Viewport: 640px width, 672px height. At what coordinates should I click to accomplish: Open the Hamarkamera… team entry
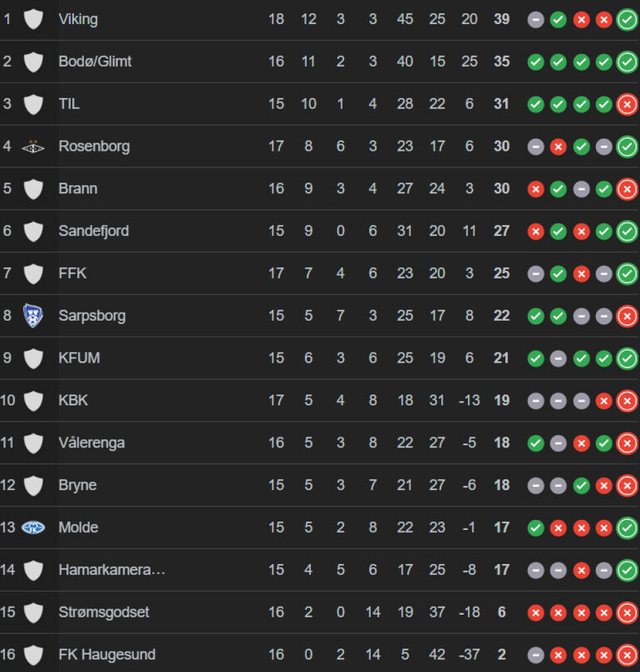112,570
